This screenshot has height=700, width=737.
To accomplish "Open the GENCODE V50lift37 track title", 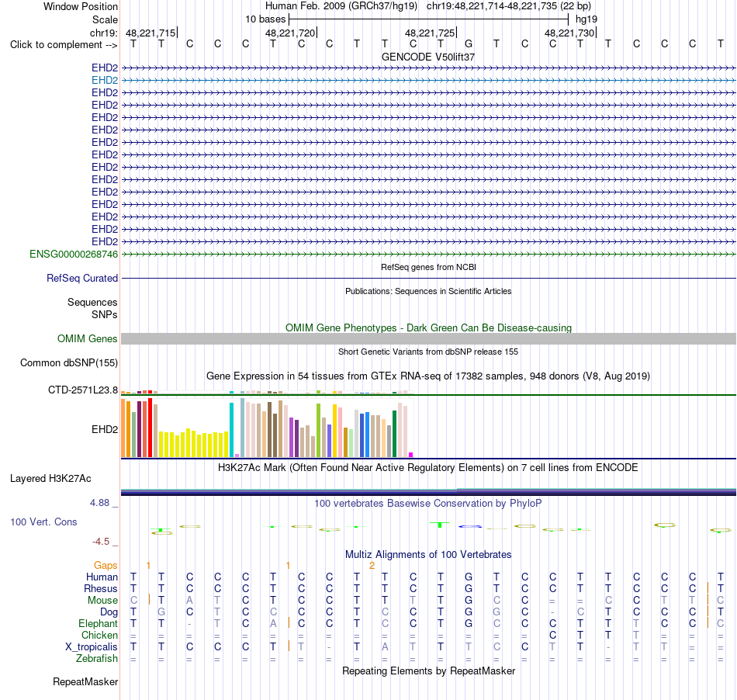I will coord(427,57).
